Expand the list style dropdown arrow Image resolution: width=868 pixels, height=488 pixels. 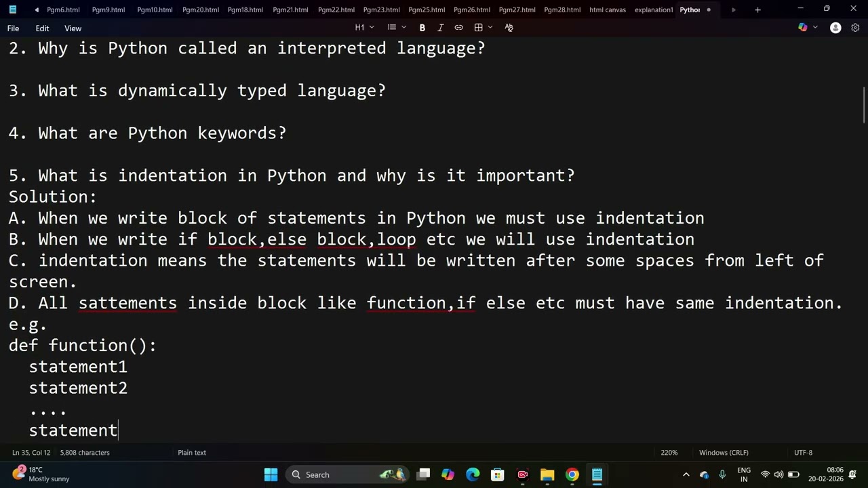(404, 28)
